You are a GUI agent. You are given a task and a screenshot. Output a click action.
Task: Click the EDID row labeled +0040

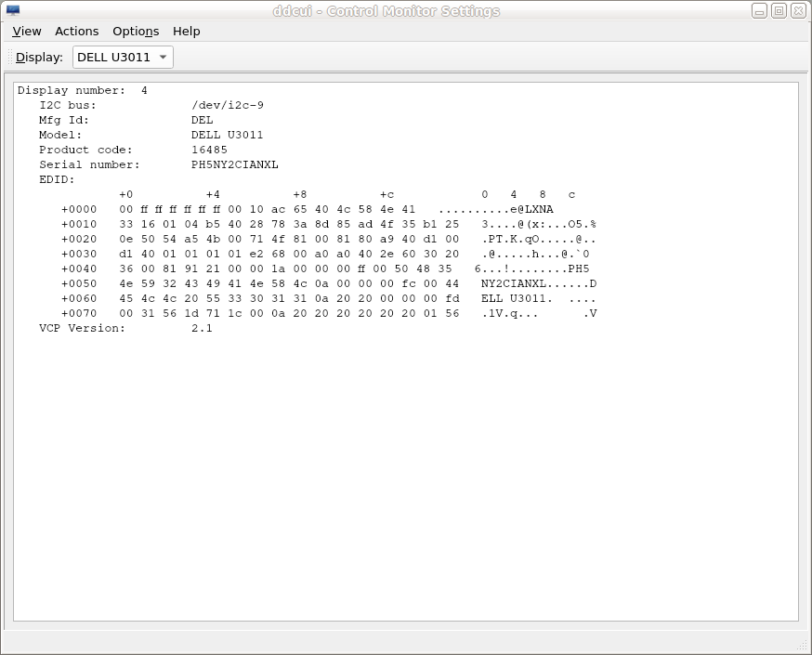click(79, 269)
